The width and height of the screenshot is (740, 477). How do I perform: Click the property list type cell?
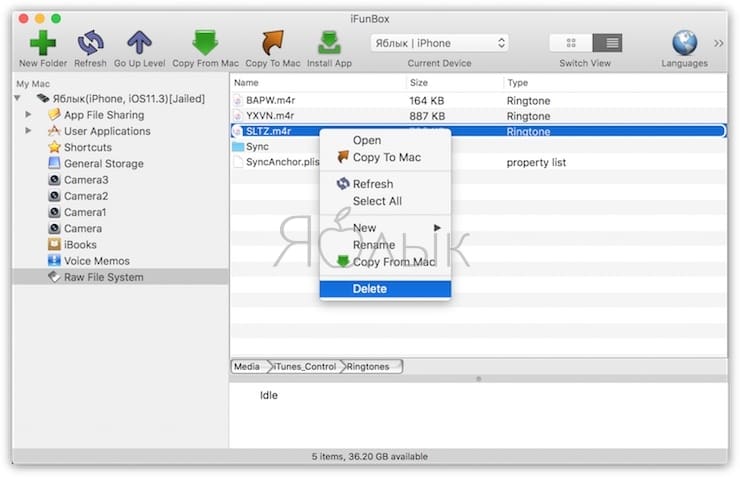click(x=536, y=162)
